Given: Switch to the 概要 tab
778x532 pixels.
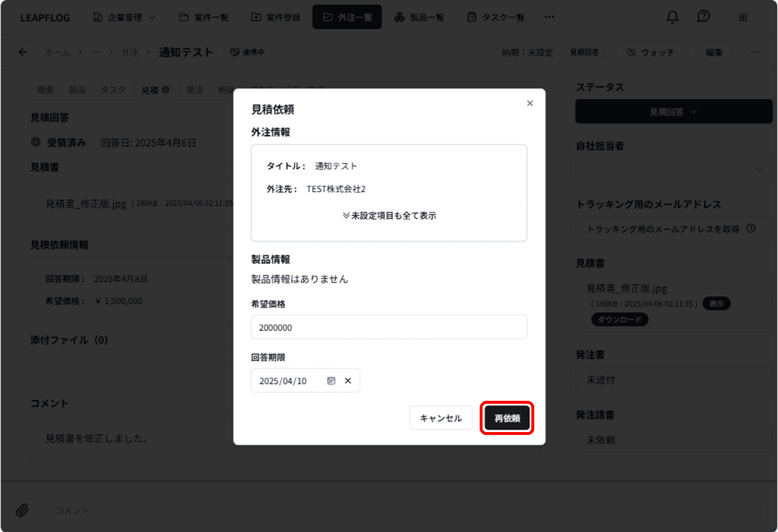Looking at the screenshot, I should pyautogui.click(x=46, y=90).
